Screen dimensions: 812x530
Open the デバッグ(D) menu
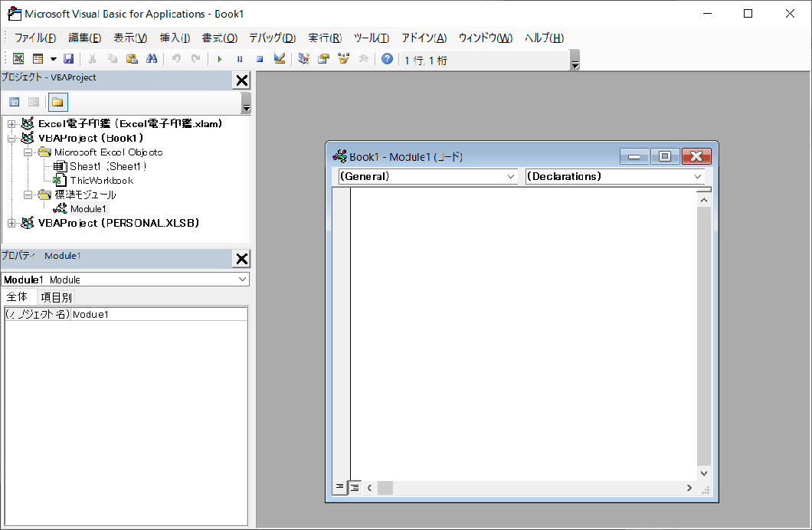(x=272, y=38)
